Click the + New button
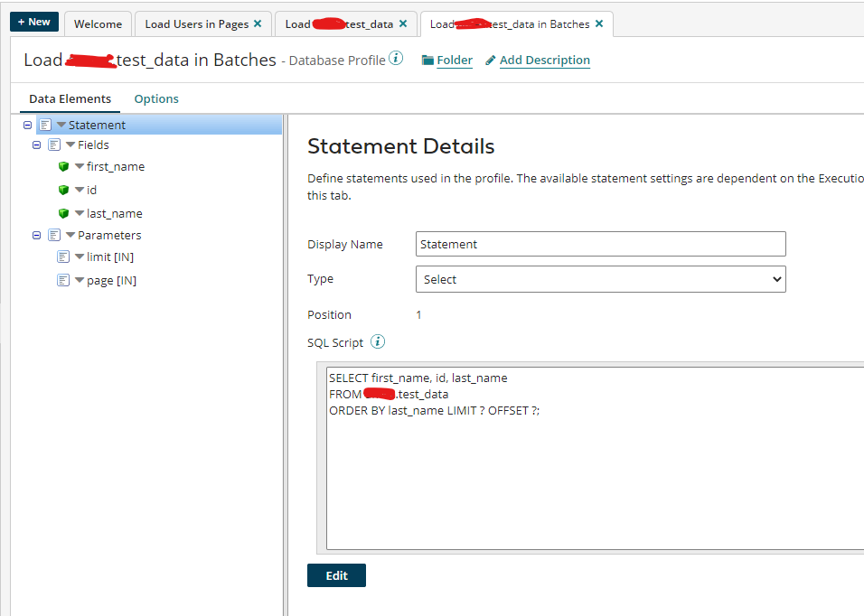The image size is (864, 616). coord(33,21)
